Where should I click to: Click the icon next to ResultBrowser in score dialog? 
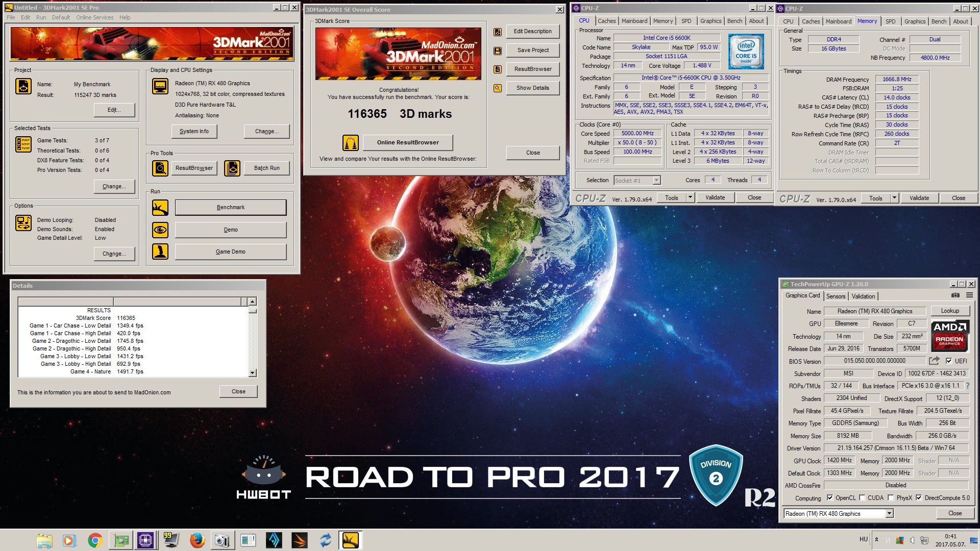coord(498,69)
